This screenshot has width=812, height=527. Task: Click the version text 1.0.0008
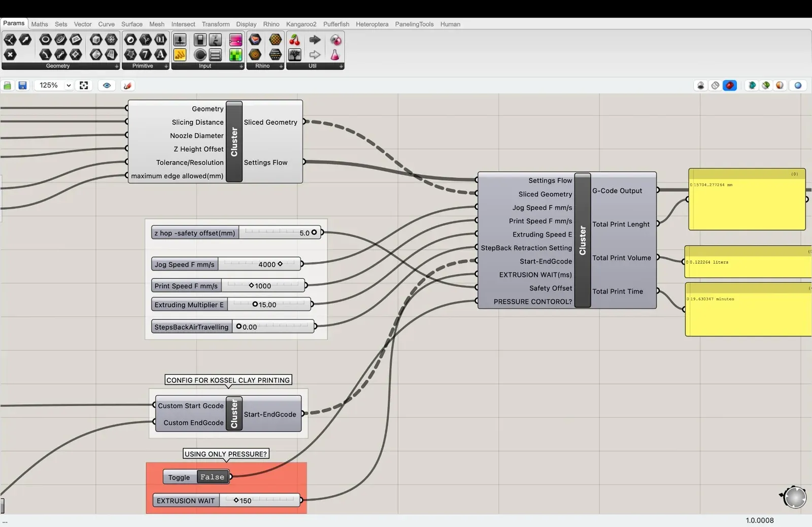coord(760,520)
